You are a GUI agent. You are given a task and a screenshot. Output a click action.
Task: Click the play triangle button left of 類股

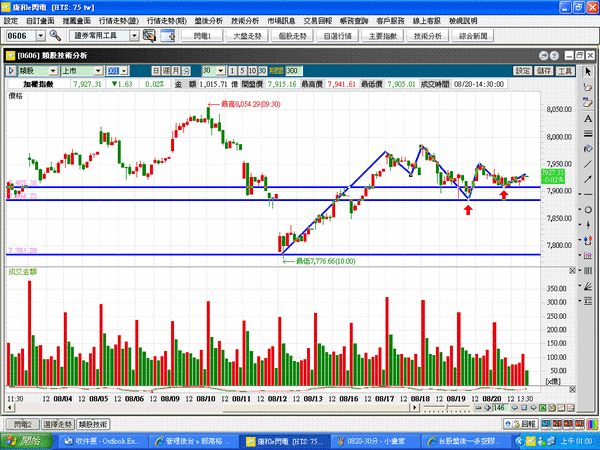11,71
